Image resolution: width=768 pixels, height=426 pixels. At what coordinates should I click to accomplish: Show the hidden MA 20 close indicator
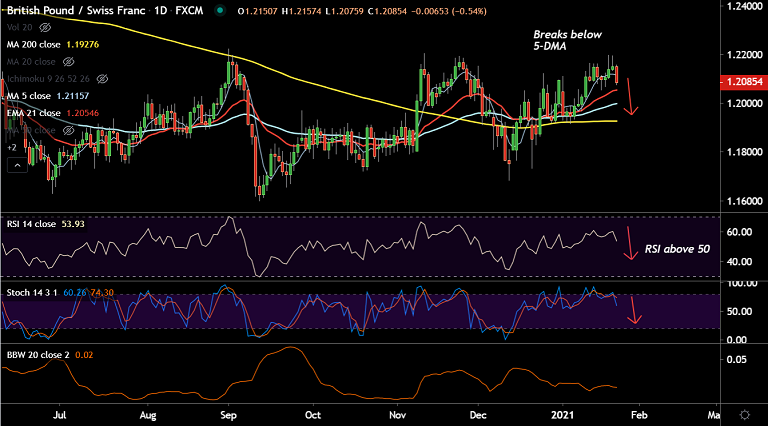click(69, 62)
